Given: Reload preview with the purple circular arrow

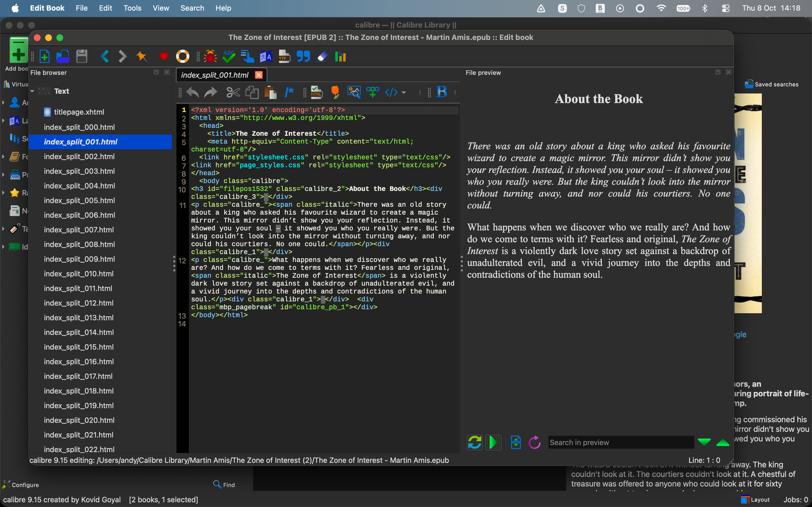Looking at the screenshot, I should [534, 443].
